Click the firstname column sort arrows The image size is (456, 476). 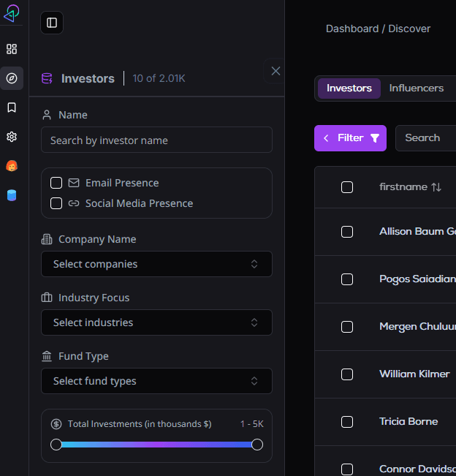436,187
